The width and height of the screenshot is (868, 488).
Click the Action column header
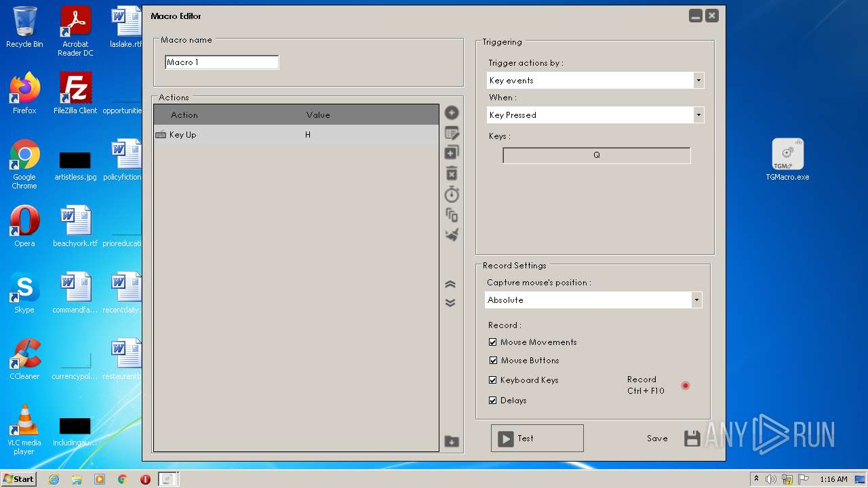[184, 115]
